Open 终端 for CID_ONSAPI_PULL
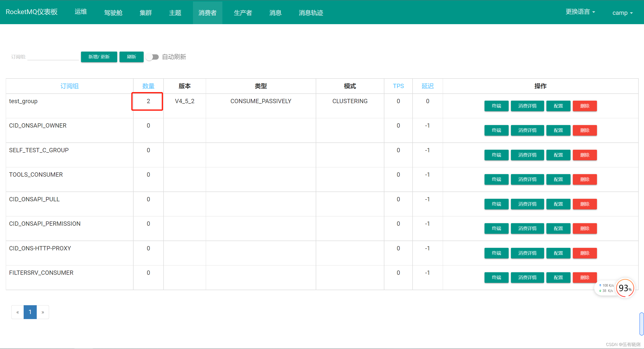Screen dimensions: 644x349 [496, 204]
